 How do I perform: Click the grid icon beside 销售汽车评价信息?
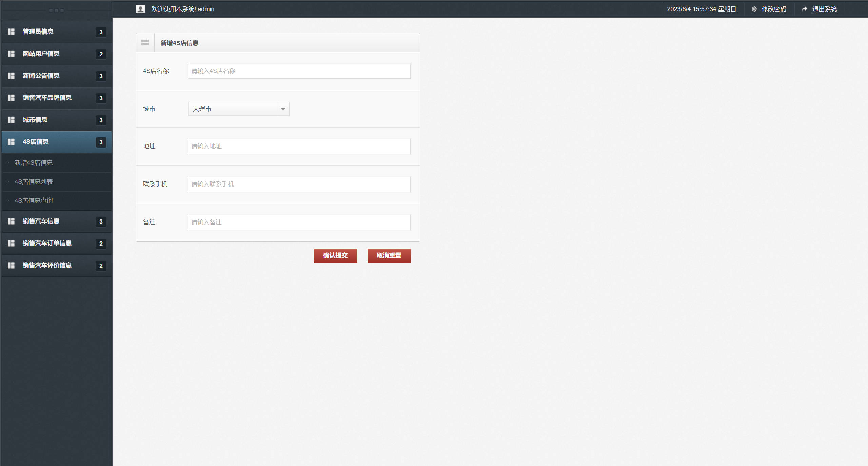click(x=11, y=265)
